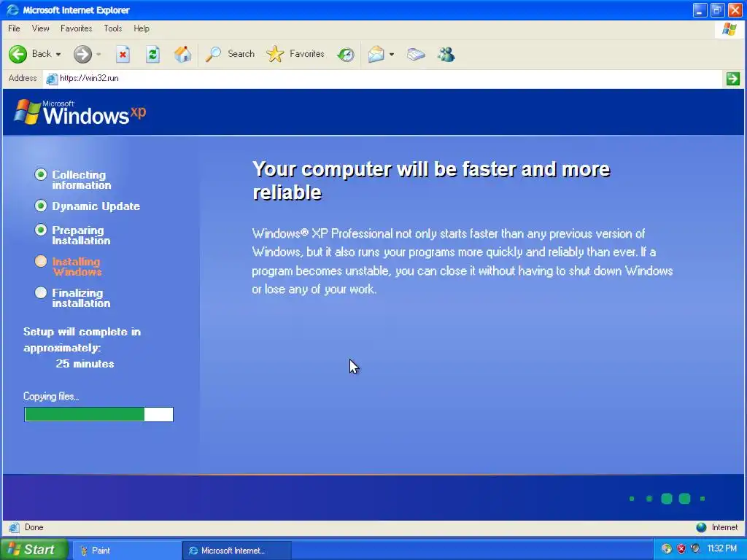Click the 'Copying files...' label
The height and width of the screenshot is (560, 747).
[x=51, y=397]
